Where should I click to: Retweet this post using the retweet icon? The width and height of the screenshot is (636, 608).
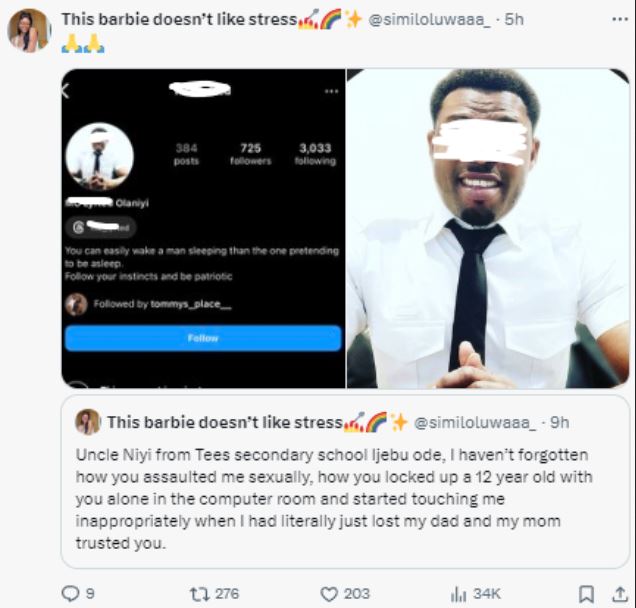click(x=201, y=593)
